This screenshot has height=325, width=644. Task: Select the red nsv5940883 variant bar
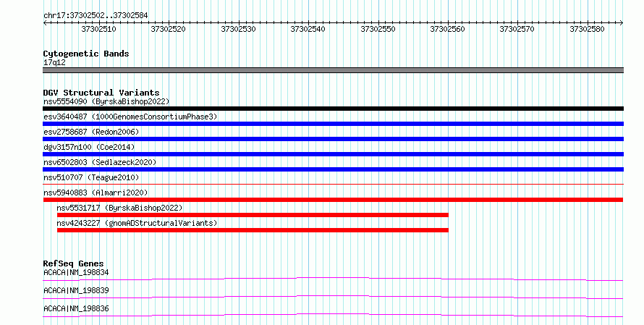point(333,200)
